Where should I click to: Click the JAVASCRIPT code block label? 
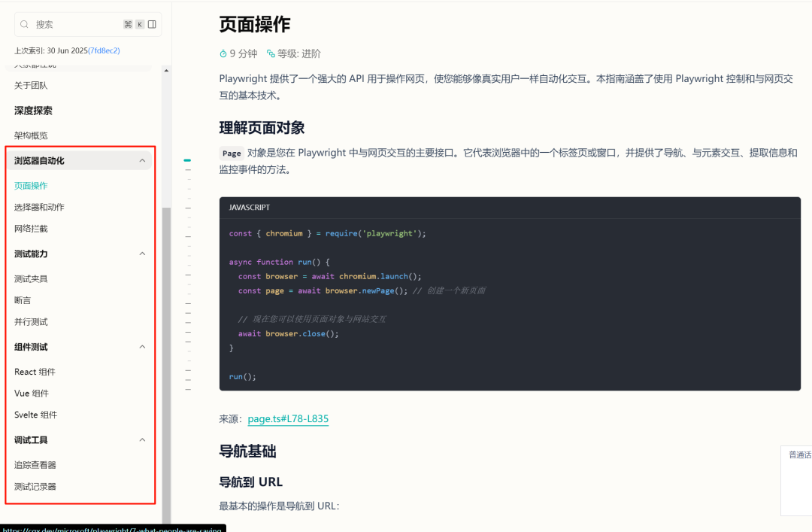point(249,207)
